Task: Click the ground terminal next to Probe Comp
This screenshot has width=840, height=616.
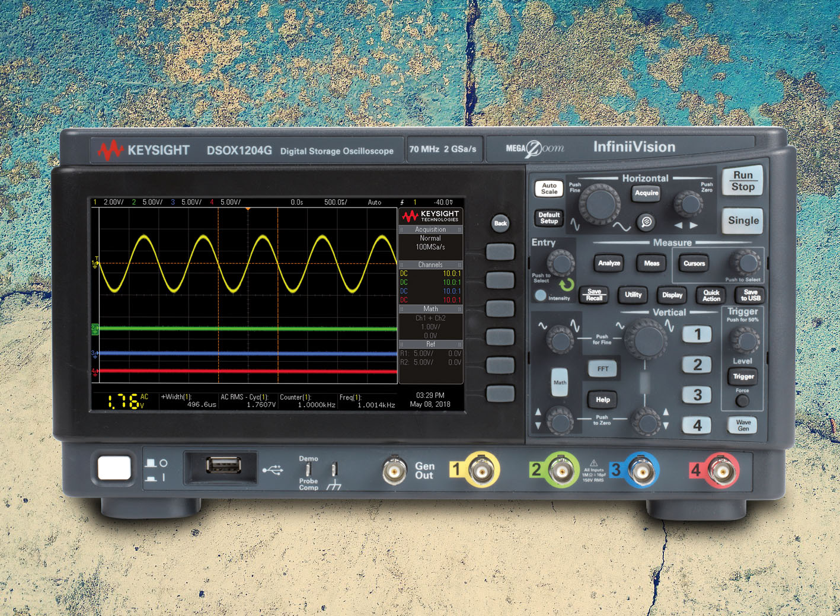Action: pyautogui.click(x=334, y=469)
